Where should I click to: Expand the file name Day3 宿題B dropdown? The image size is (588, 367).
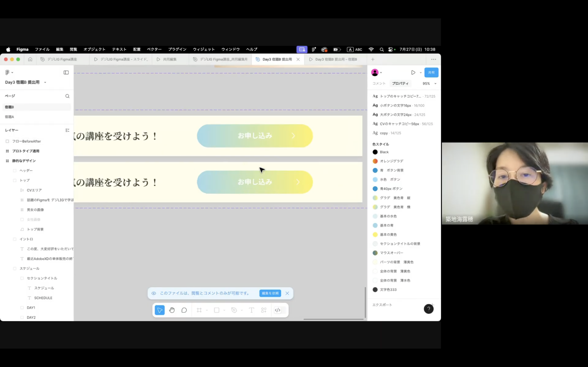tap(45, 82)
